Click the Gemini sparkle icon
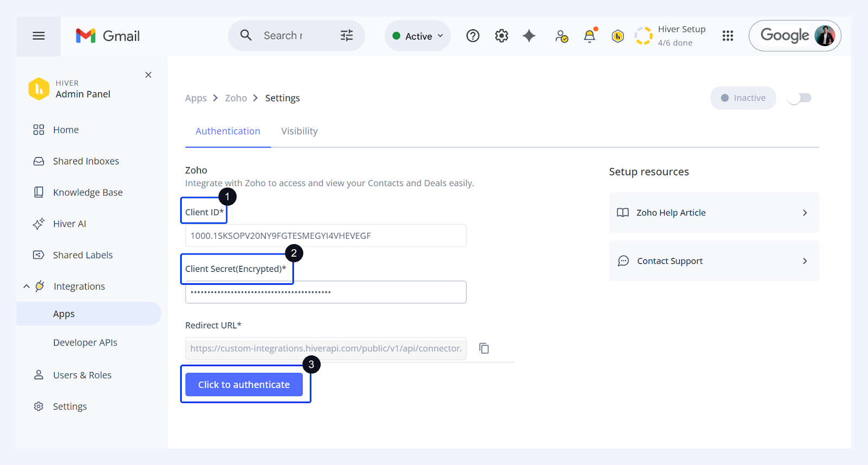Image resolution: width=868 pixels, height=465 pixels. pos(529,36)
